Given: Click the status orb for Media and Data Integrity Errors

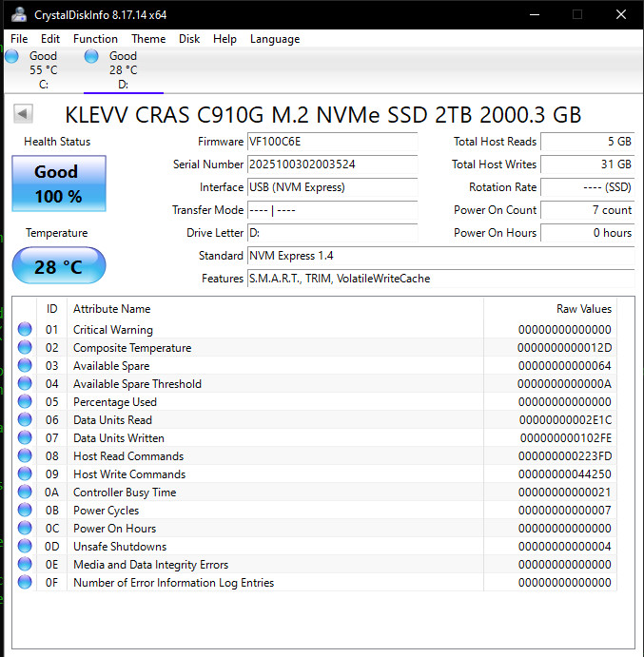Looking at the screenshot, I should [x=25, y=564].
